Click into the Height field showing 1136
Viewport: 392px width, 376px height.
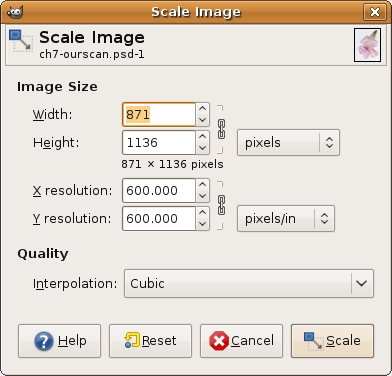(x=159, y=143)
